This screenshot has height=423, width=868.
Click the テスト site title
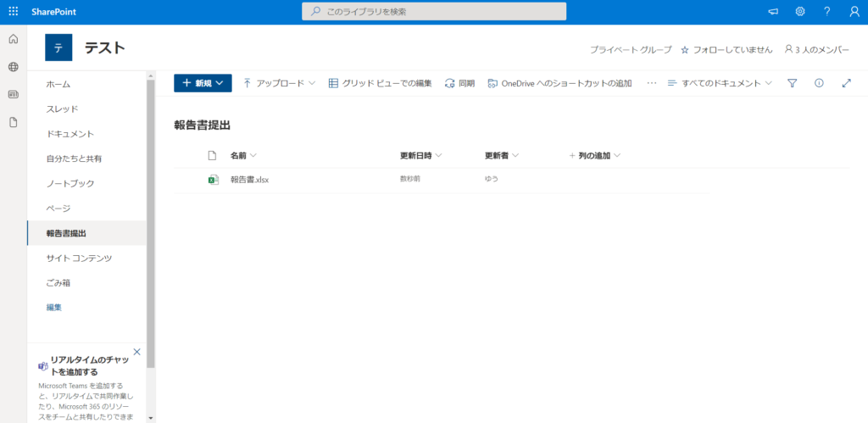point(105,48)
